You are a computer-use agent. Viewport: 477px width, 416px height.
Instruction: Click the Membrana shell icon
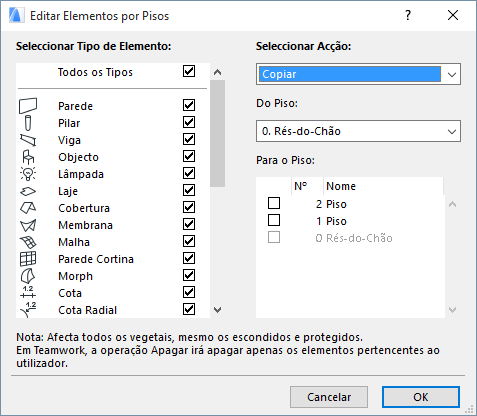(x=28, y=225)
